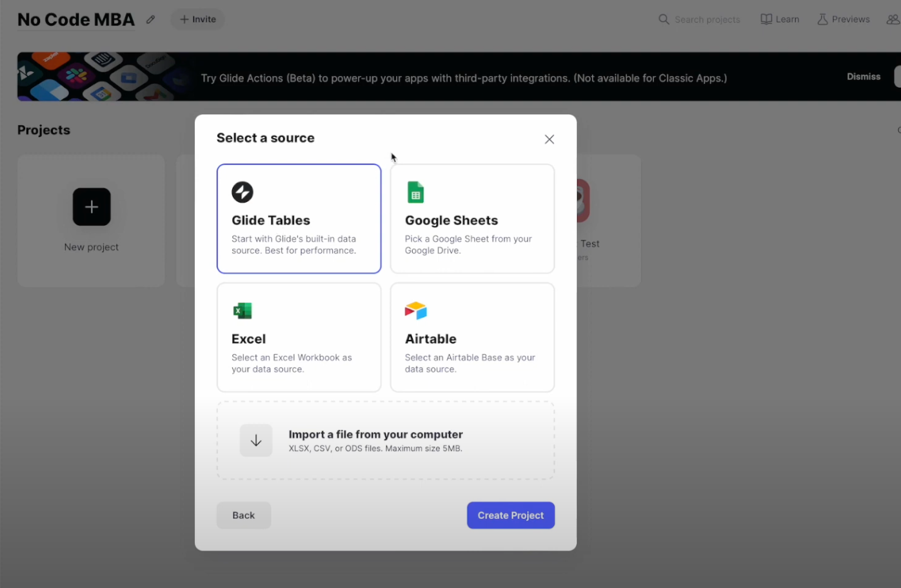901x588 pixels.
Task: Click the Learn book icon
Action: coord(766,19)
